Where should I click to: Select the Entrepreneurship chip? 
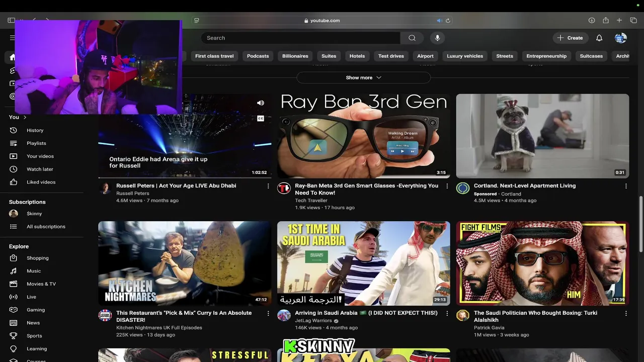(x=546, y=56)
